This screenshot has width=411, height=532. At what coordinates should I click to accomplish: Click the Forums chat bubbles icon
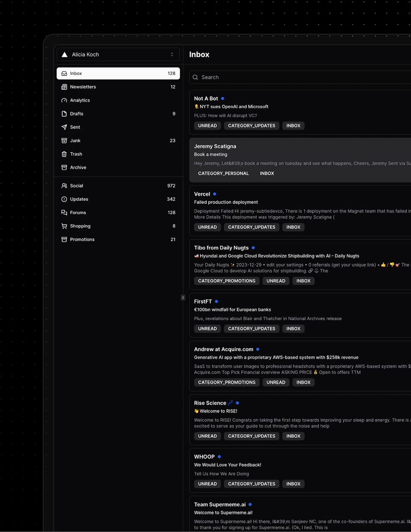point(64,213)
